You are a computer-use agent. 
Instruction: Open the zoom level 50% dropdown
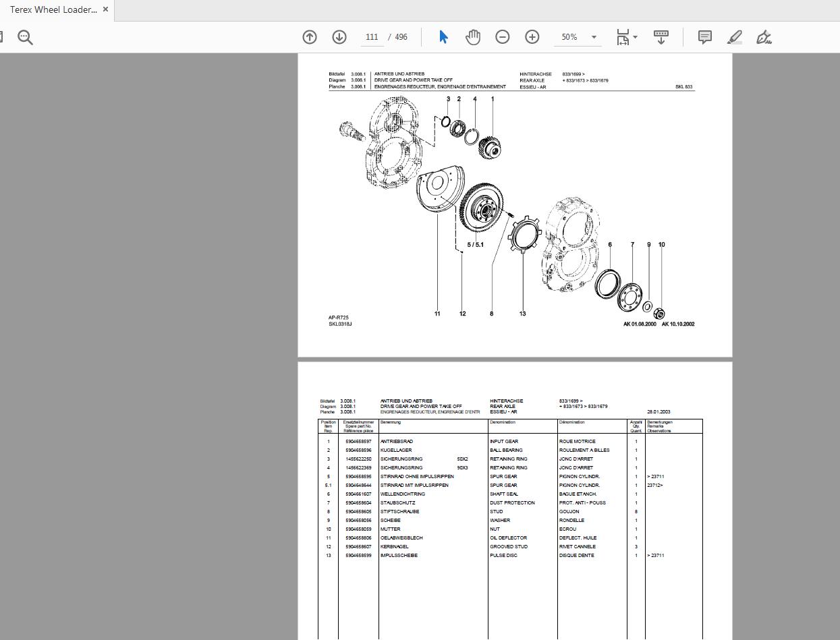[x=577, y=37]
